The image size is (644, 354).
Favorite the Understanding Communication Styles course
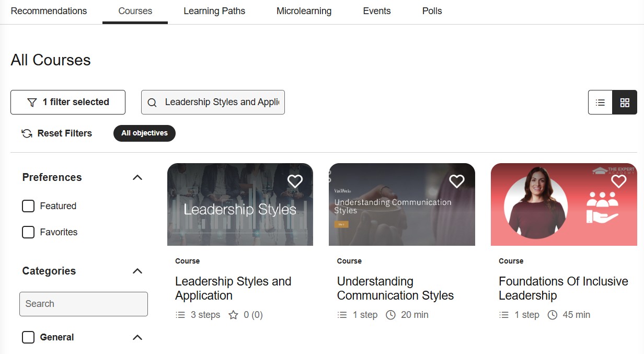(457, 181)
